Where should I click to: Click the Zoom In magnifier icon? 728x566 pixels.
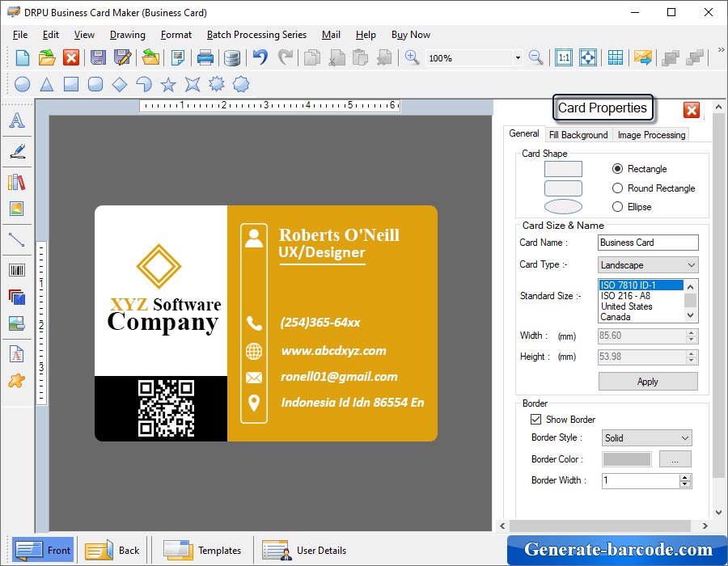click(x=412, y=58)
